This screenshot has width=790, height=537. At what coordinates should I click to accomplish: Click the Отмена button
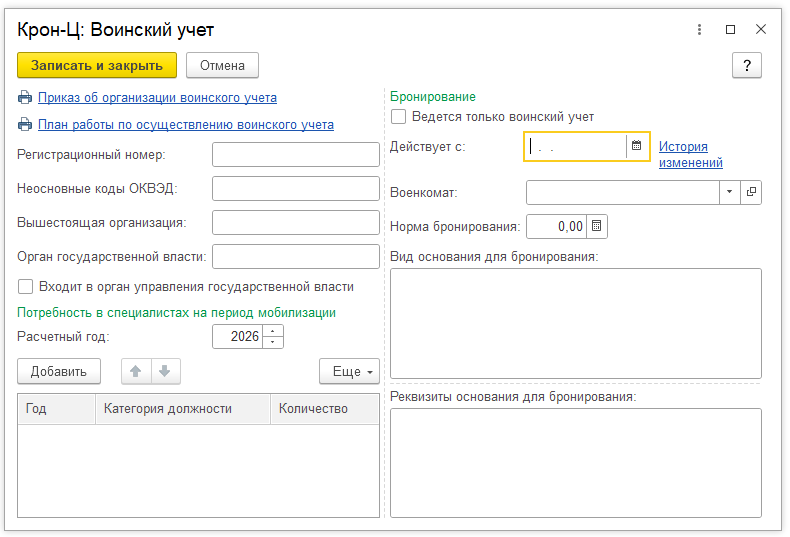pos(222,65)
